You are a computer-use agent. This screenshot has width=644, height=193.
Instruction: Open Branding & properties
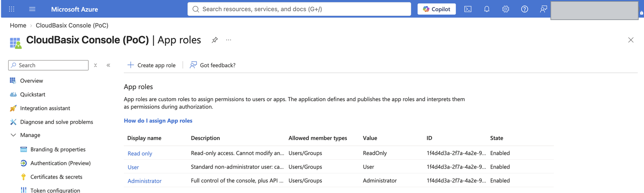[58, 149]
